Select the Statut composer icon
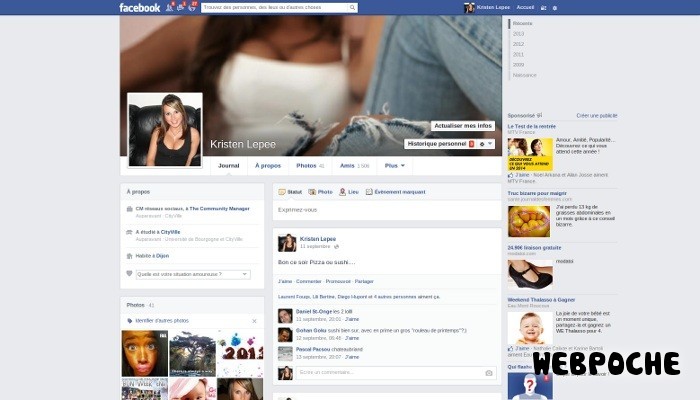 (282, 192)
